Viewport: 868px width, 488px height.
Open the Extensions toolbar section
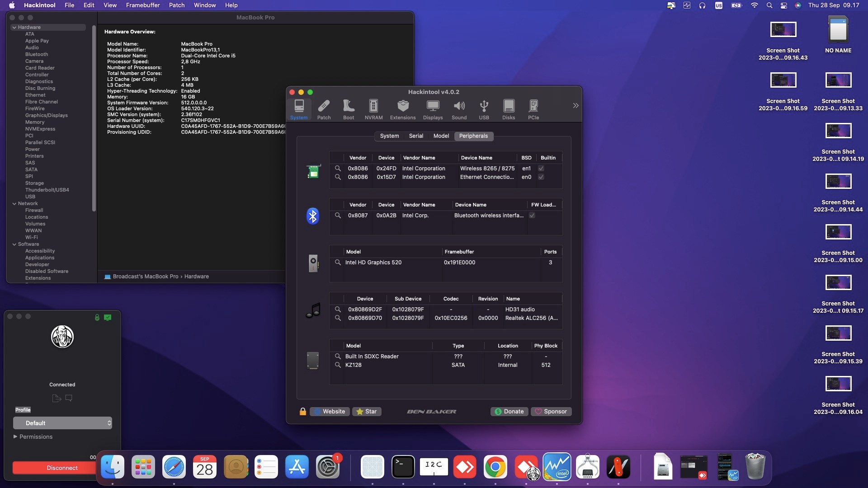click(403, 110)
